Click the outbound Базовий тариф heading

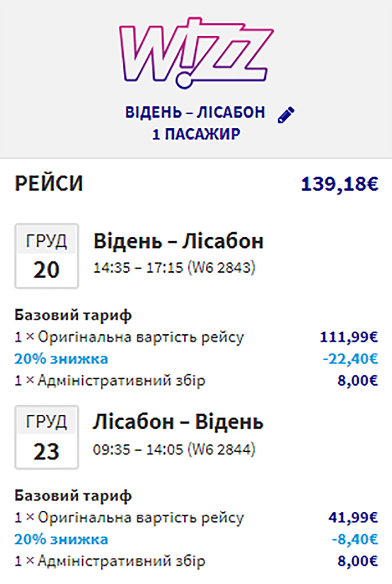73,315
